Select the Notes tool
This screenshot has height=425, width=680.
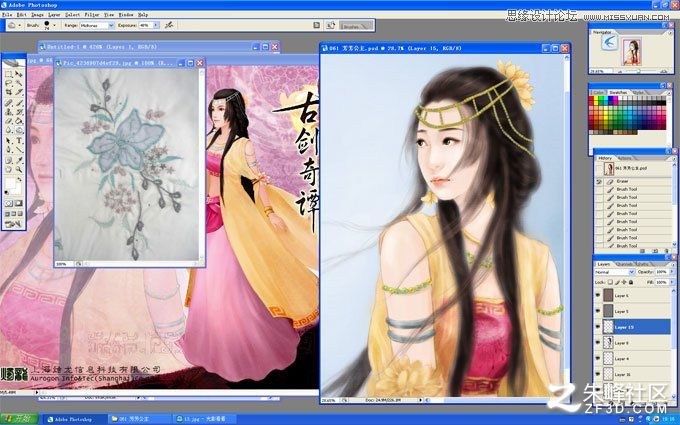pos(8,160)
